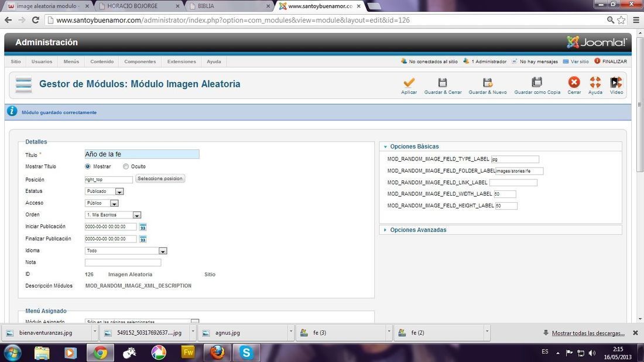This screenshot has width=644, height=362.
Task: Open the Video toolbar icon
Action: coord(616,82)
